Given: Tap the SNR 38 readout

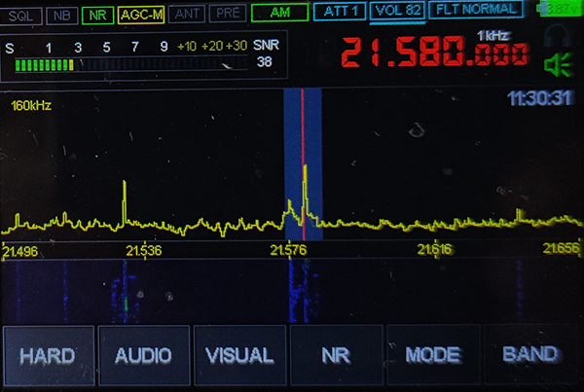Looking at the screenshot, I should 266,53.
